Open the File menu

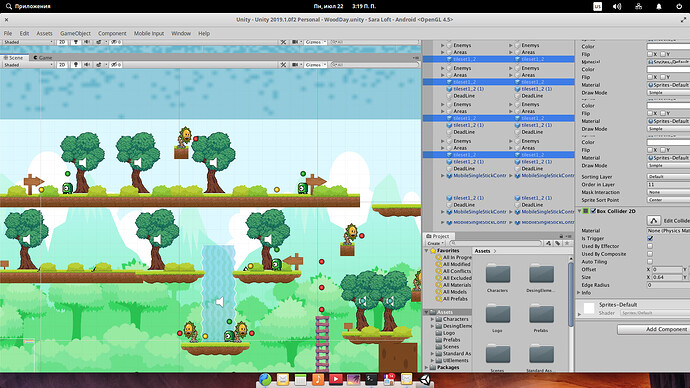[x=8, y=33]
